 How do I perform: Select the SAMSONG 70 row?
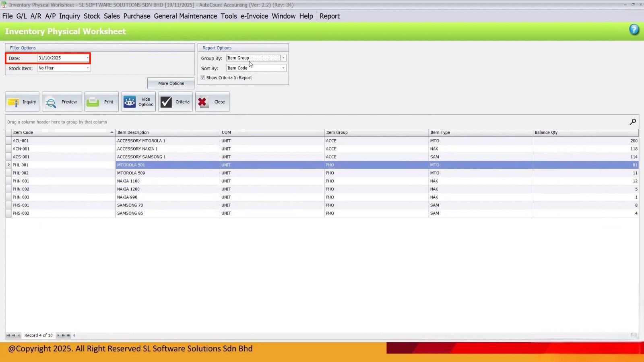[130, 205]
